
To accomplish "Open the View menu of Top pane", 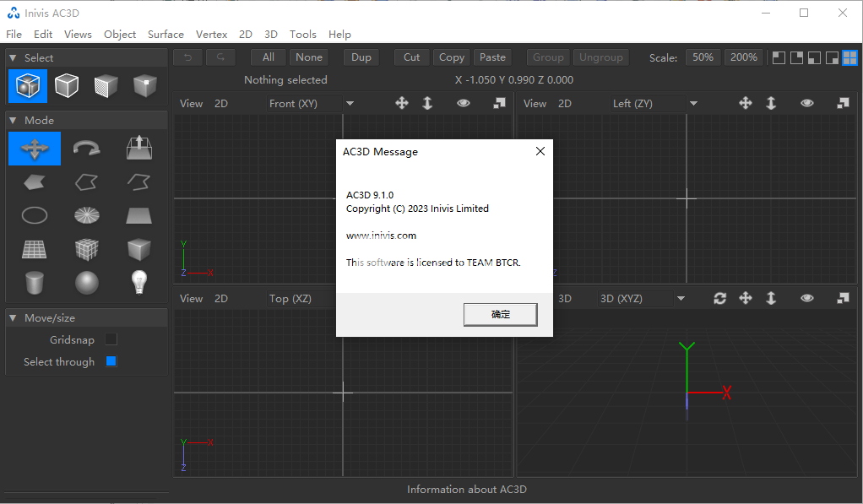I will pyautogui.click(x=191, y=298).
